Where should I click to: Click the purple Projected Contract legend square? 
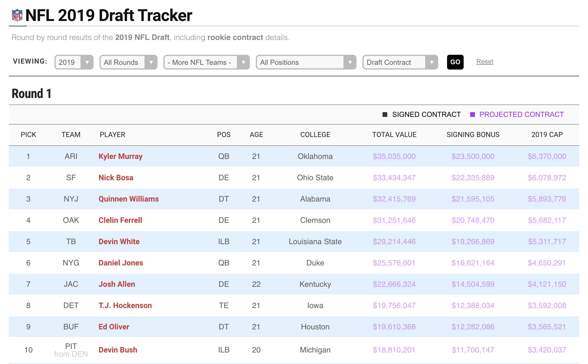473,115
